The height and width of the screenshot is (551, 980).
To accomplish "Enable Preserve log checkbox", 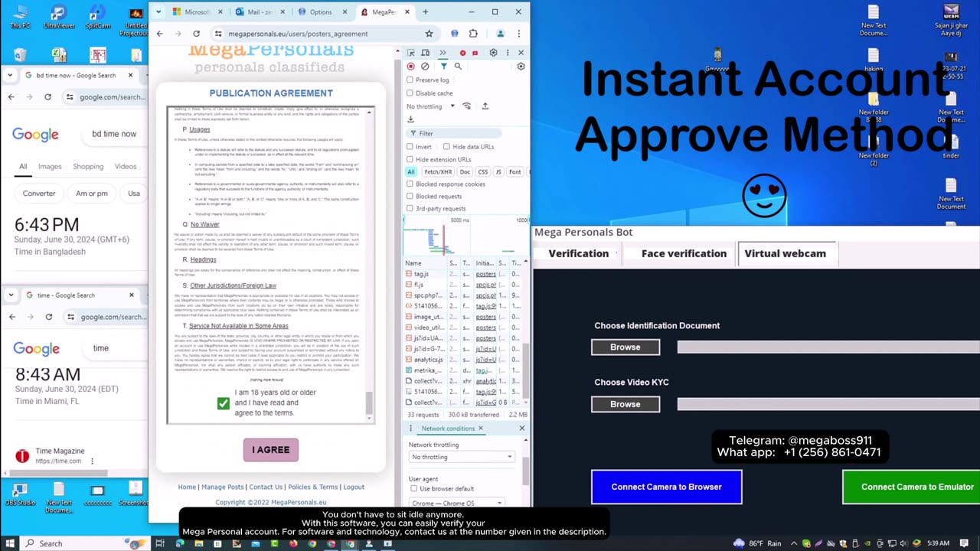I will pos(410,80).
